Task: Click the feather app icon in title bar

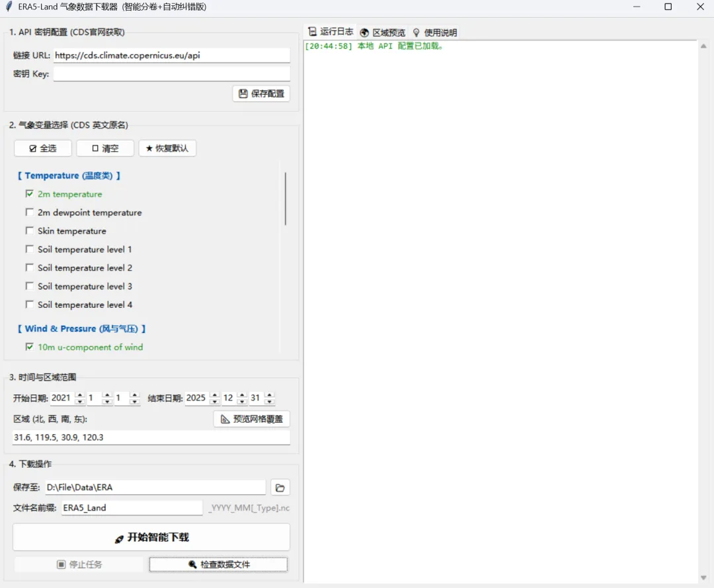Action: pos(9,7)
